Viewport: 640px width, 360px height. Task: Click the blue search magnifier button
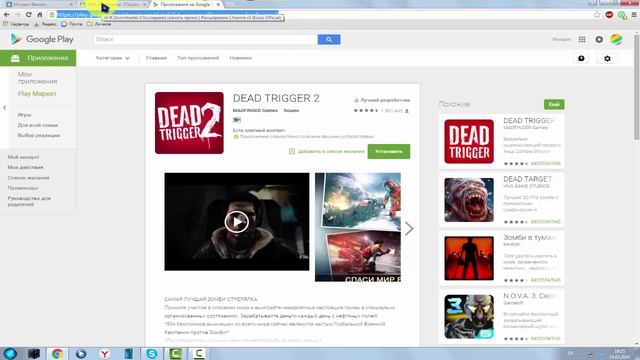[x=329, y=40]
